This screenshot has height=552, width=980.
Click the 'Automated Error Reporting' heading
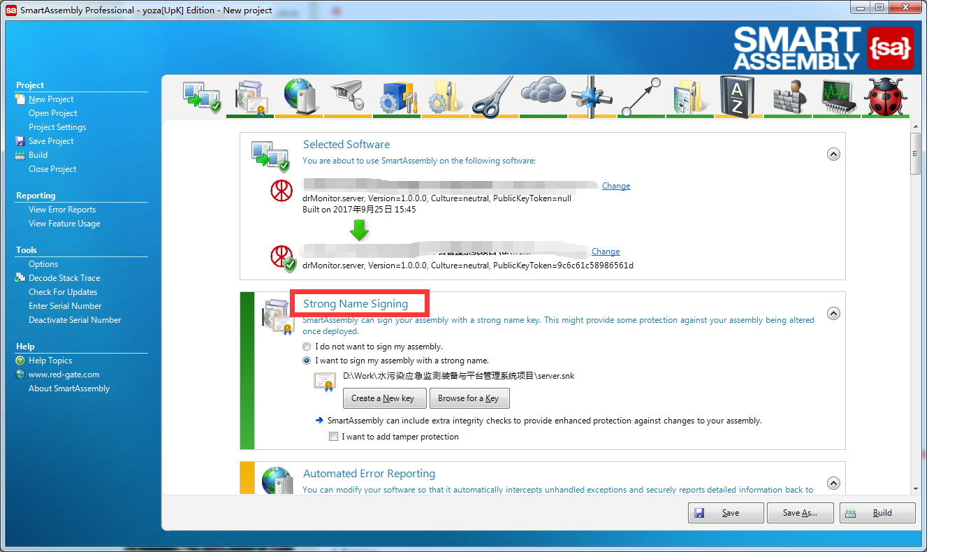369,474
